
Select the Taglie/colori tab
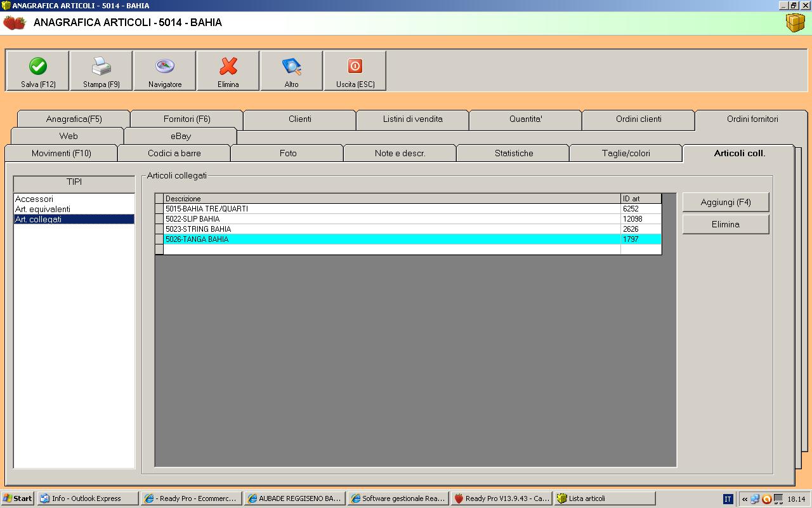pyautogui.click(x=626, y=153)
